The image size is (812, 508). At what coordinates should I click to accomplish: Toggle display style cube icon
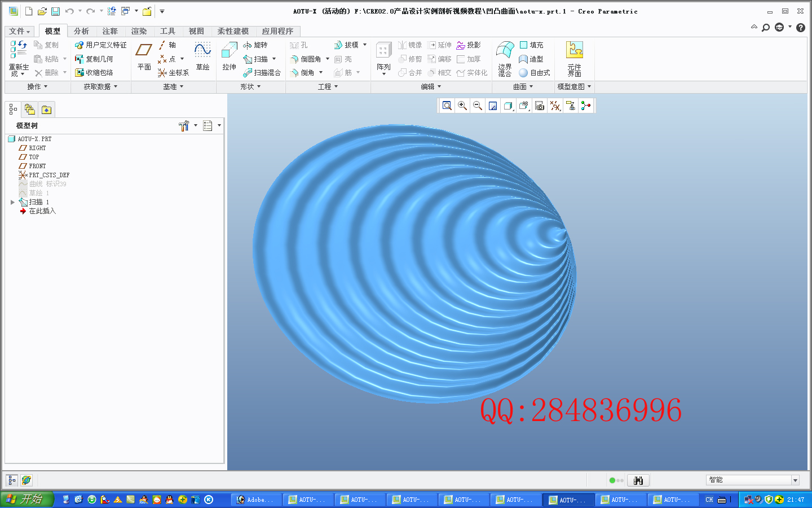(508, 106)
